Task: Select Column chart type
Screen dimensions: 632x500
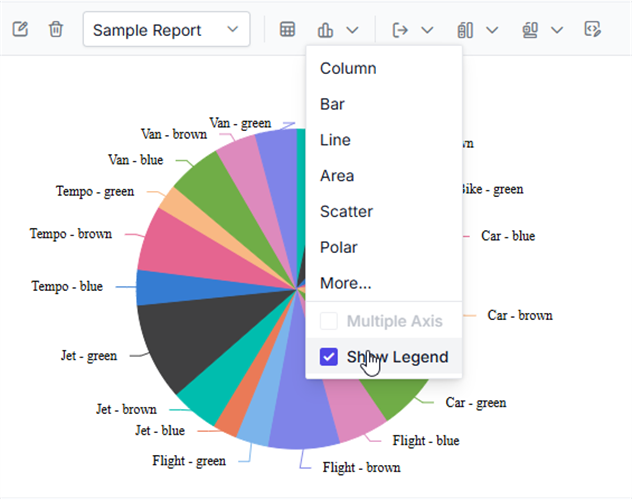Action: (384, 68)
